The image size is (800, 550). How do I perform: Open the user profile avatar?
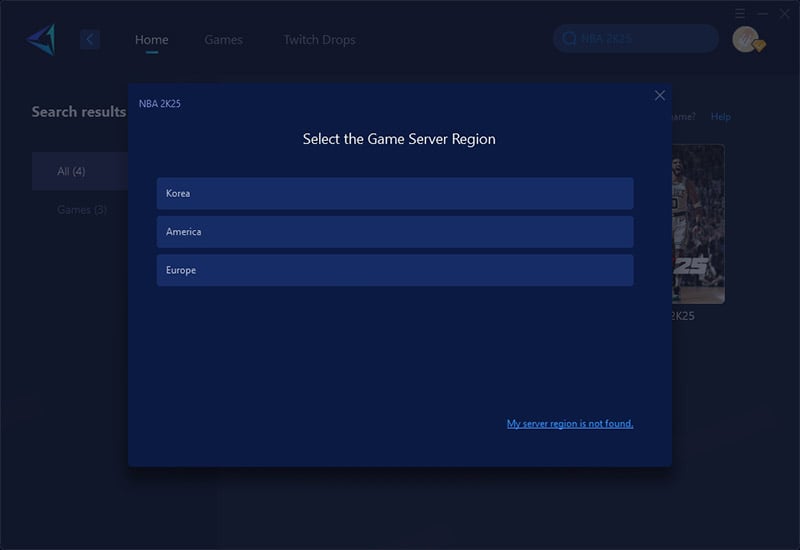tap(746, 39)
